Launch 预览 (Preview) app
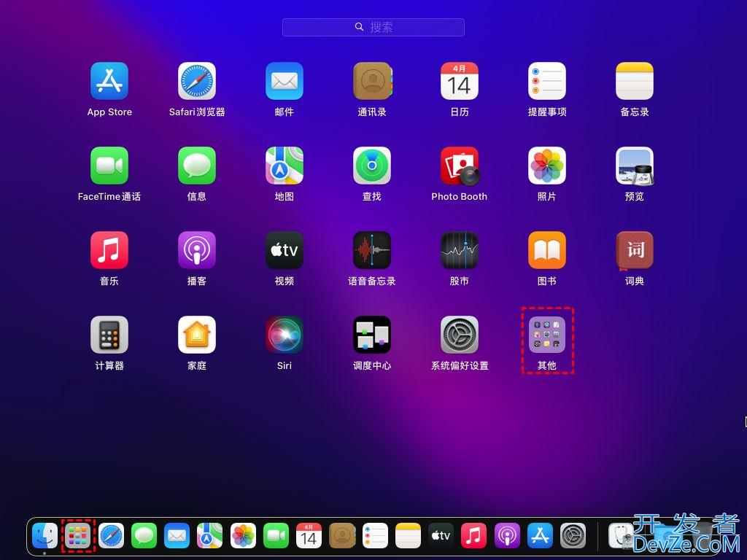The image size is (747, 560). (635, 166)
